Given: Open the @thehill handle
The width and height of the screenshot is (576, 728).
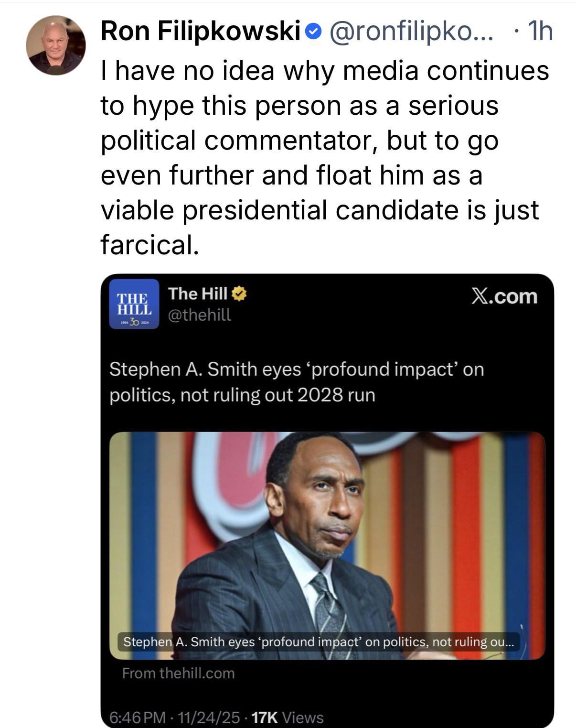Looking at the screenshot, I should (x=199, y=315).
